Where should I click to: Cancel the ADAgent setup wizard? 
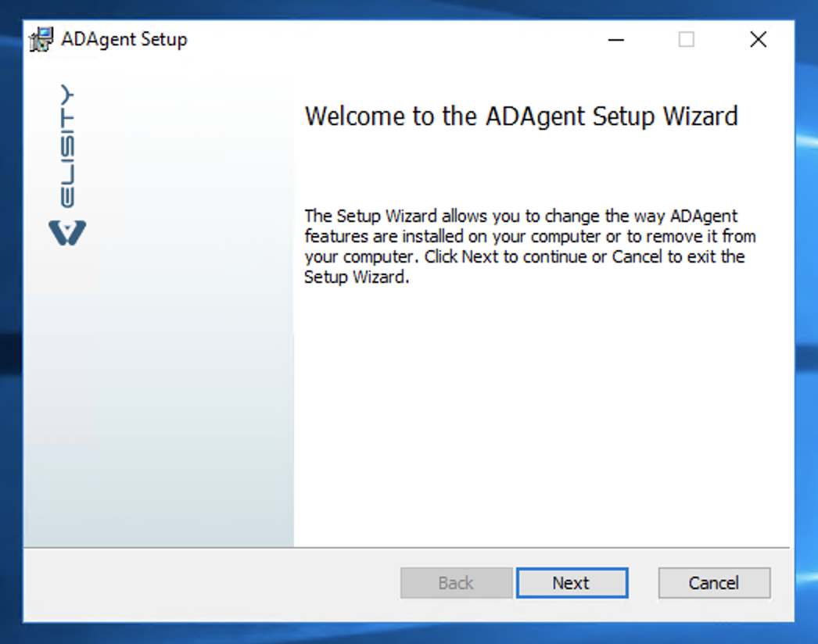[714, 582]
